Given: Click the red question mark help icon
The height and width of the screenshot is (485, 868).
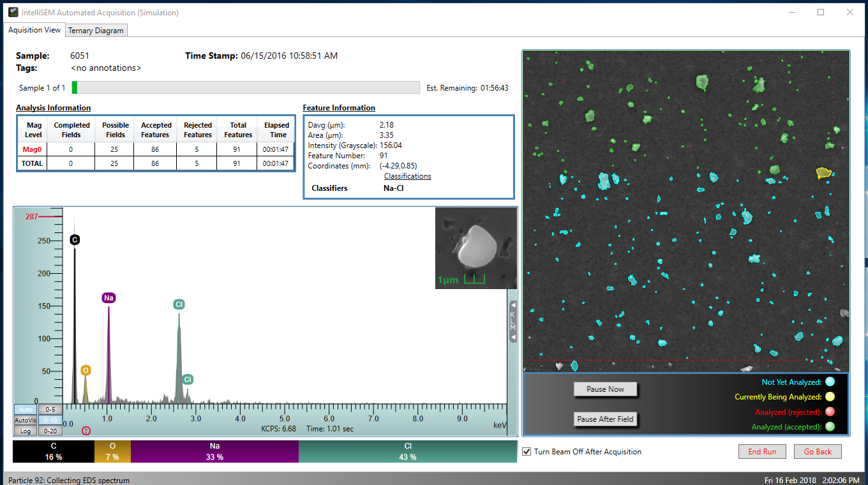Looking at the screenshot, I should pyautogui.click(x=86, y=431).
